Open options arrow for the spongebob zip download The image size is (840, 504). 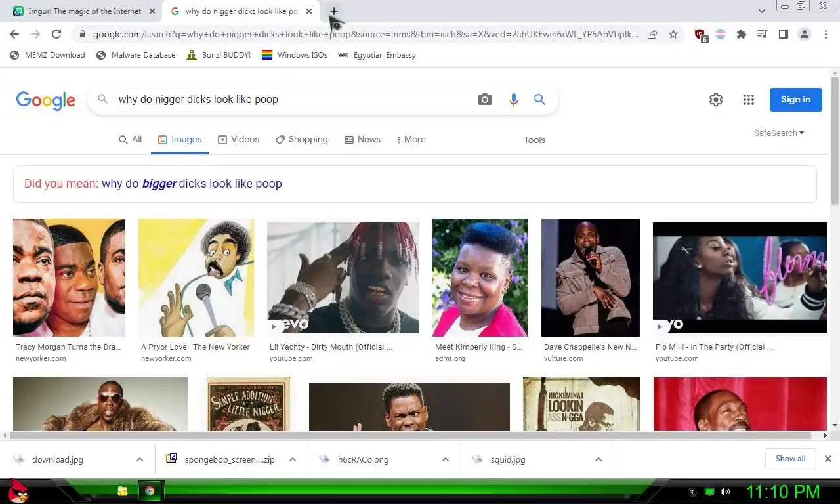pyautogui.click(x=293, y=459)
